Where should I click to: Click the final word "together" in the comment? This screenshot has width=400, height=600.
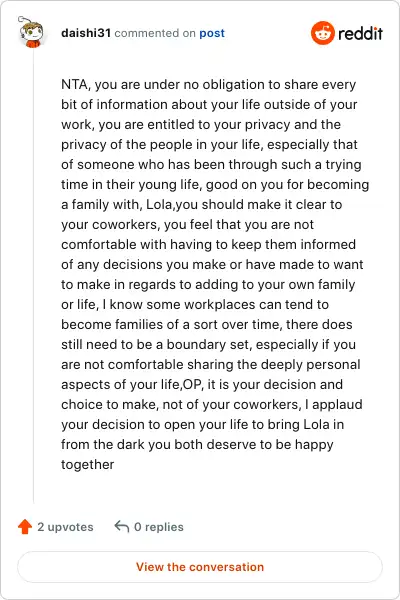88,465
